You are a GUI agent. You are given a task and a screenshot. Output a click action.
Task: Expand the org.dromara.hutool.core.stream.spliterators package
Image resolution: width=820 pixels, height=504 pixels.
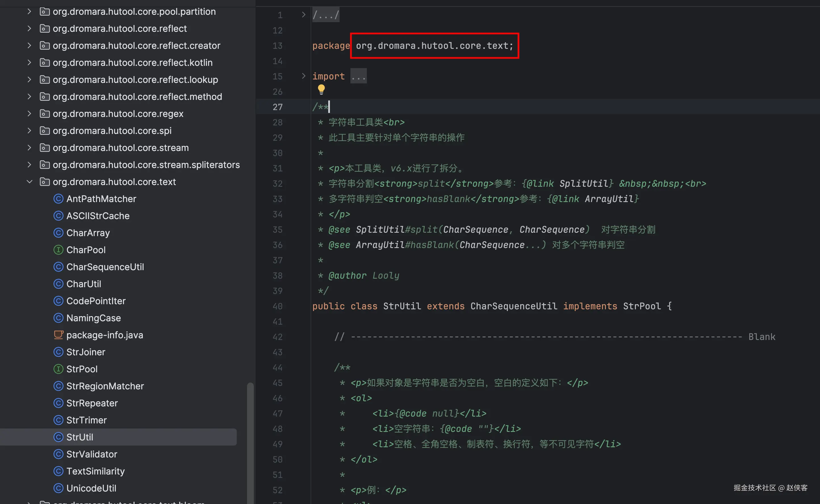(x=29, y=165)
